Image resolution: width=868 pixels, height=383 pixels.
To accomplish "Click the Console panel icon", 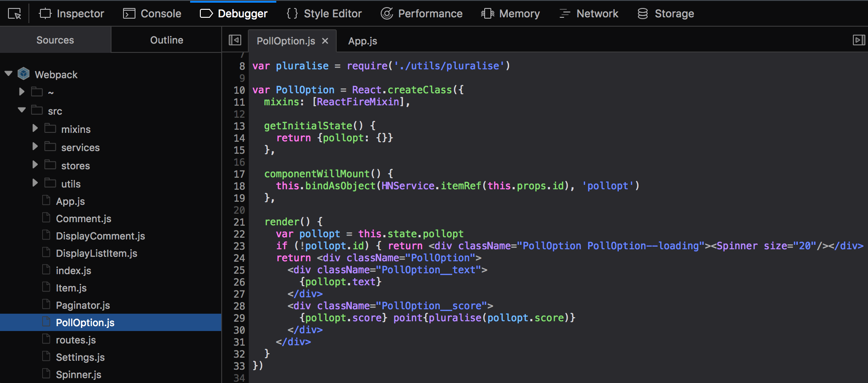I will 129,14.
